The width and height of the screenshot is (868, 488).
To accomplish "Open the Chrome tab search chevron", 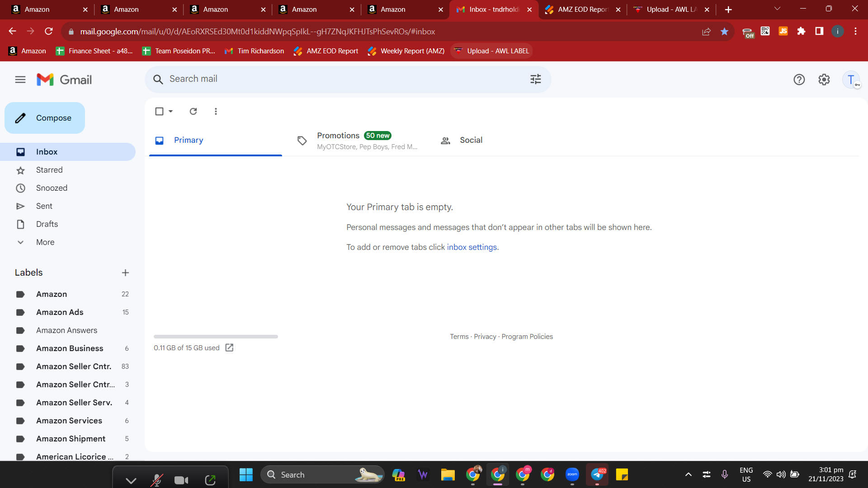I will click(777, 9).
